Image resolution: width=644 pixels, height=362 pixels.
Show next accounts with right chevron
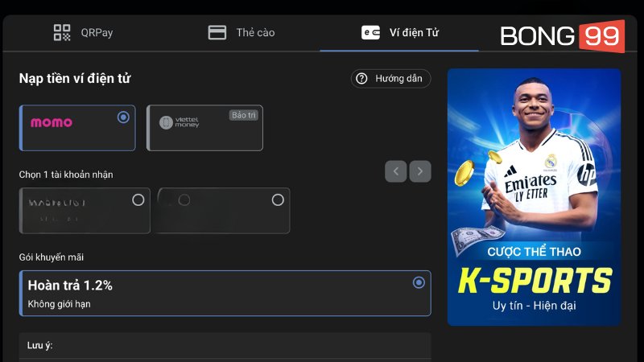(x=420, y=171)
